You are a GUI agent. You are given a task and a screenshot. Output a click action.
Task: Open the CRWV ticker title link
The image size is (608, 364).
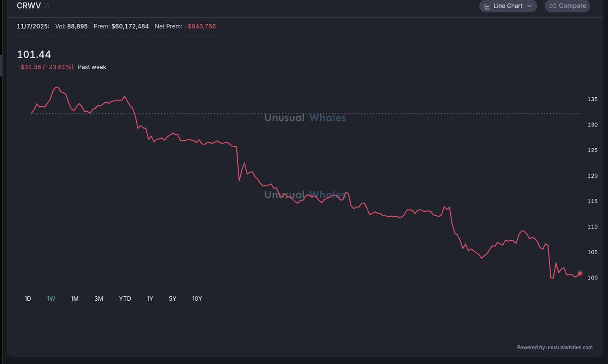28,6
